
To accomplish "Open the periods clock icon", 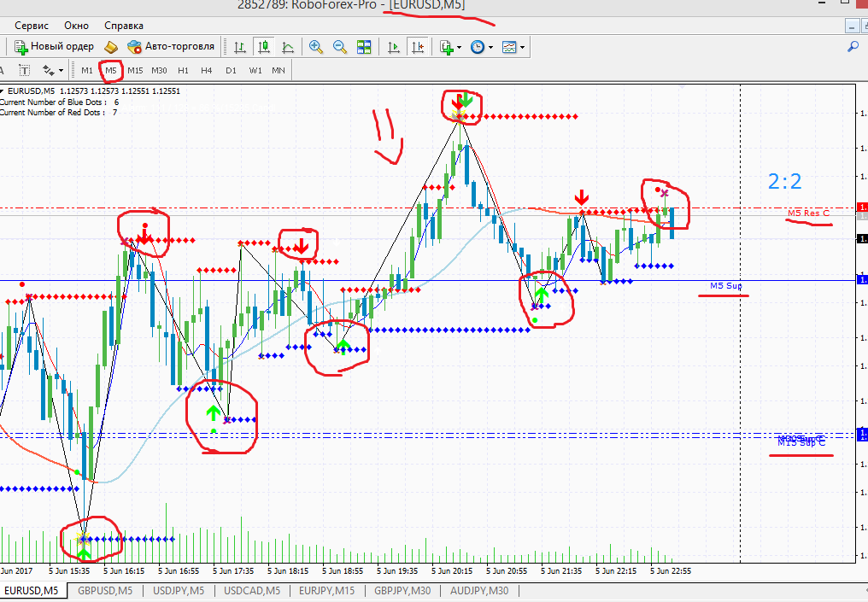I will (478, 47).
